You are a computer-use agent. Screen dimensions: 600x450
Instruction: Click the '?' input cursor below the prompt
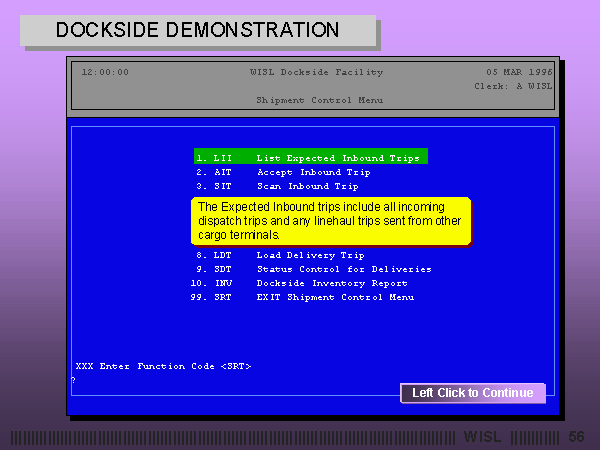73,380
